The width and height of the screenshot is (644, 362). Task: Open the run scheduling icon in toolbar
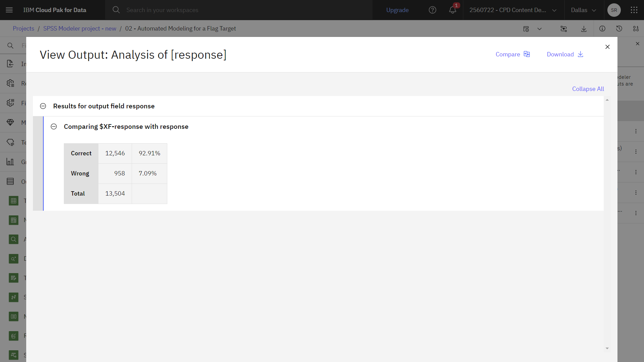click(526, 29)
